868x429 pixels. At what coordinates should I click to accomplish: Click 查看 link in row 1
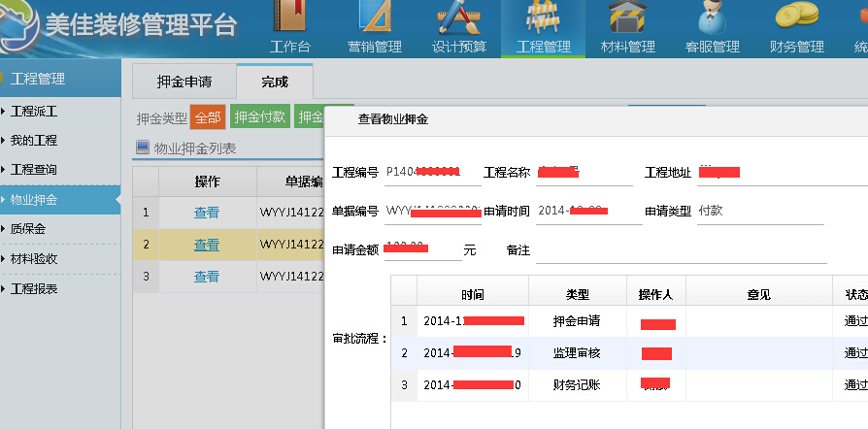click(x=207, y=213)
